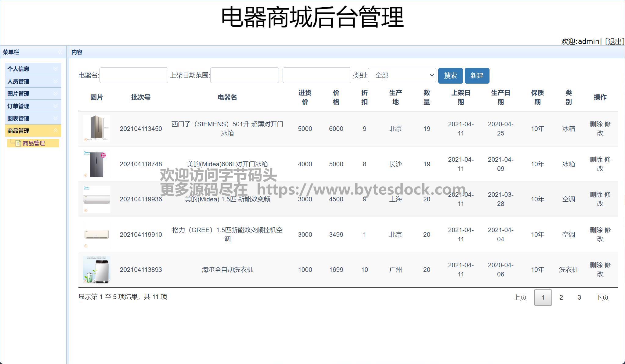625x364 pixels.
Task: Open the 类别 dropdown
Action: (402, 75)
